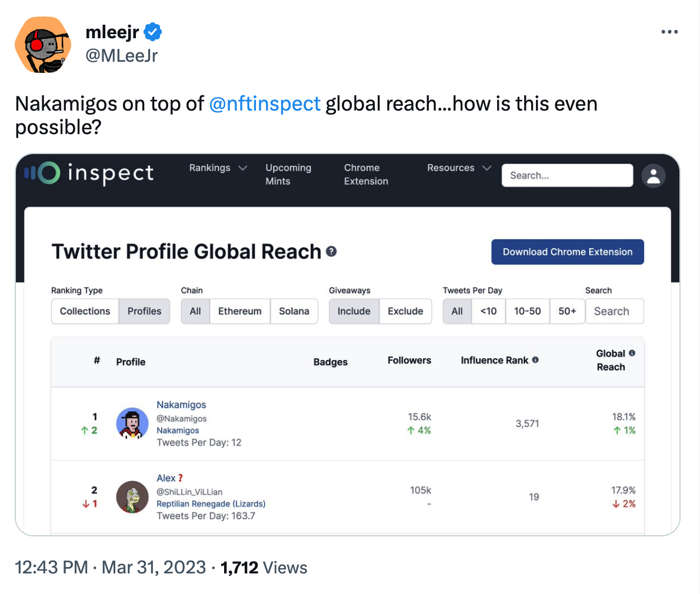Expand the Resources dropdown menu
Screen dimensions: 700x594
tap(459, 168)
